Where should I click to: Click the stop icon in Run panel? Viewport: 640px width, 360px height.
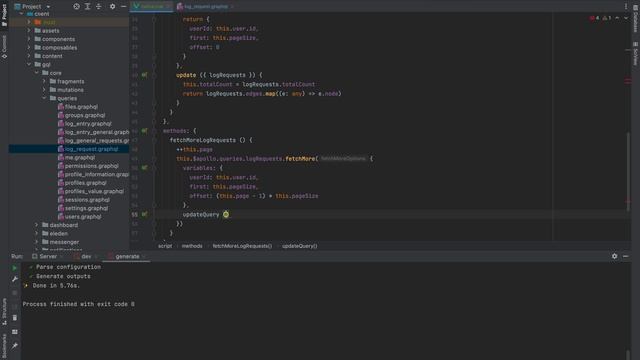[15, 293]
